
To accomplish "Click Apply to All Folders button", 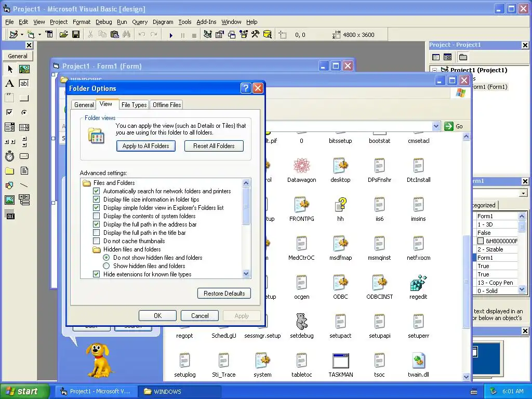I will [146, 146].
